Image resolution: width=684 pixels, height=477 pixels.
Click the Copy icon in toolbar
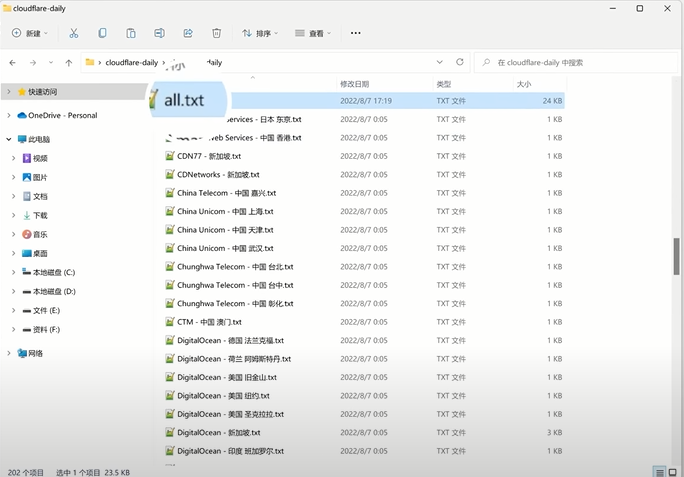[x=102, y=33]
